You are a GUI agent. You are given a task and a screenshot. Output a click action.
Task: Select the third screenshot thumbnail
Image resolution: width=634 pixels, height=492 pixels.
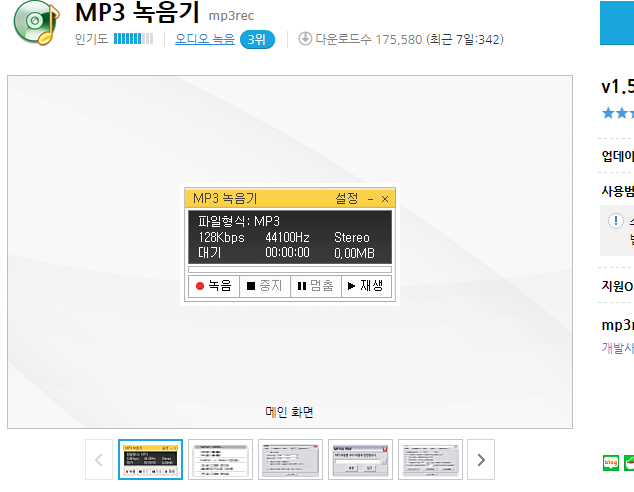[290, 460]
